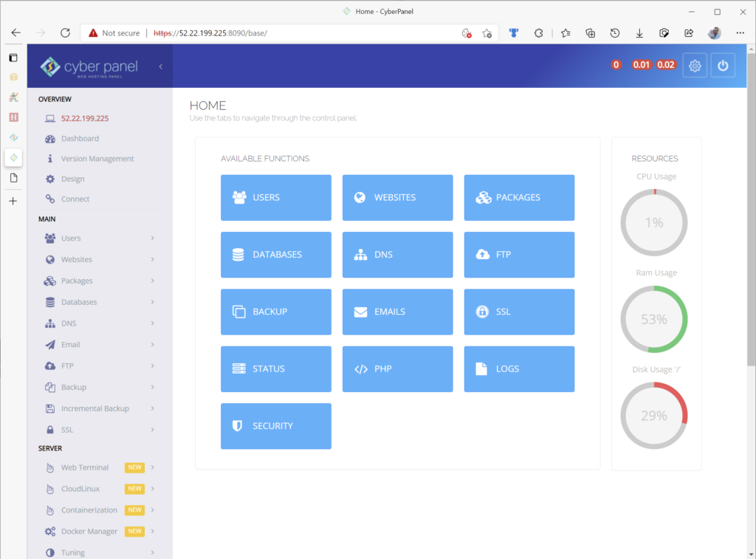The width and height of the screenshot is (756, 559).
Task: Open the USERS function tile
Action: click(x=276, y=198)
